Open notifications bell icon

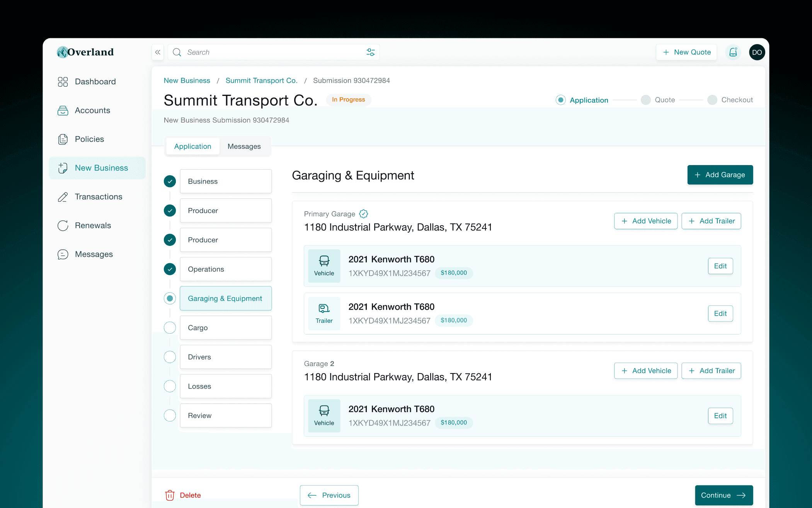[x=733, y=52]
